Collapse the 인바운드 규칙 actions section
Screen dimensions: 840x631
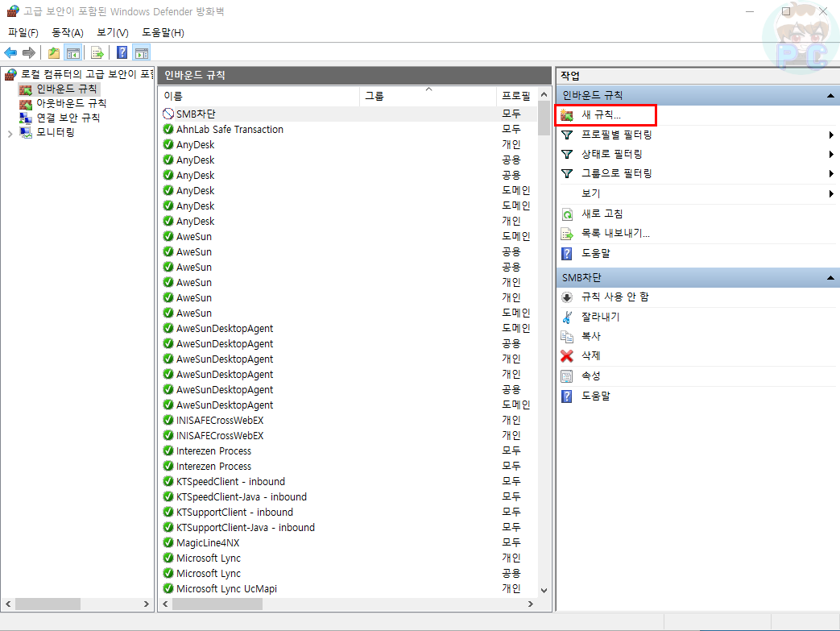pyautogui.click(x=830, y=95)
